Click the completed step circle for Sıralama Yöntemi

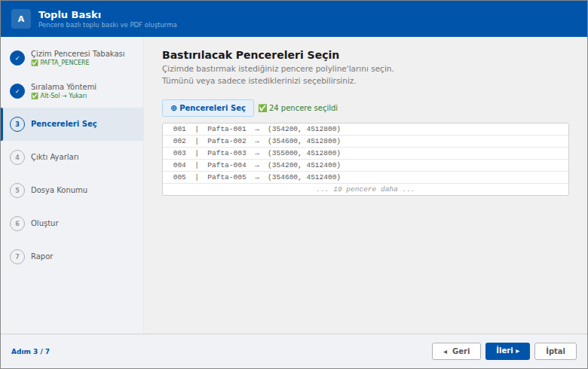click(x=17, y=91)
